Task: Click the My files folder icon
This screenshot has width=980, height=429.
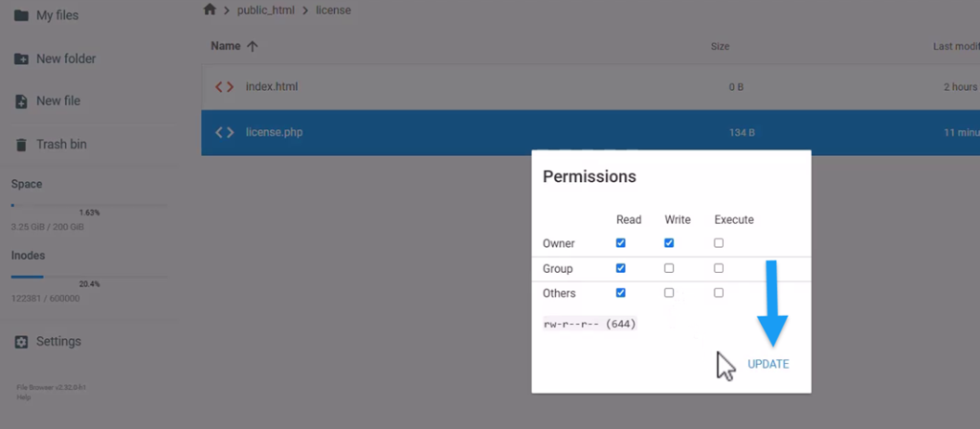Action: pos(21,15)
